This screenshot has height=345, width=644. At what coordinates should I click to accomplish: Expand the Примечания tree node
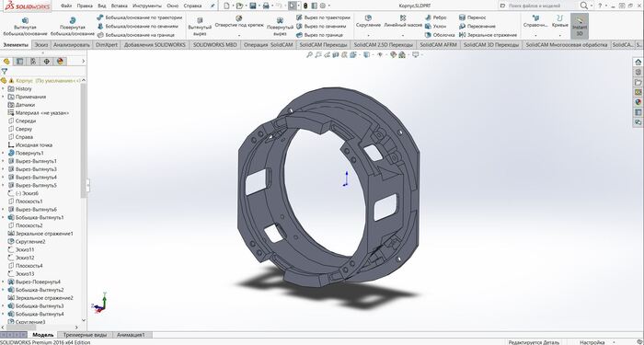[x=4, y=97]
